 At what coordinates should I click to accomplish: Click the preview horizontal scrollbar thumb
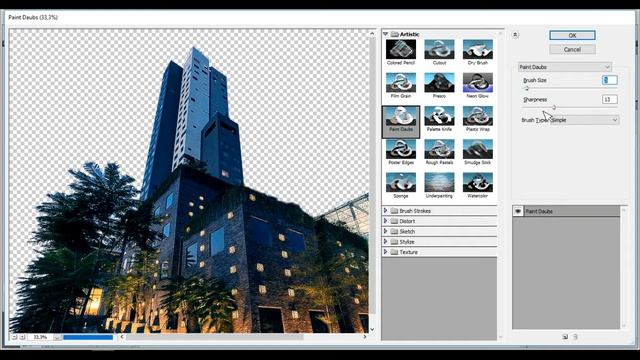click(x=215, y=337)
